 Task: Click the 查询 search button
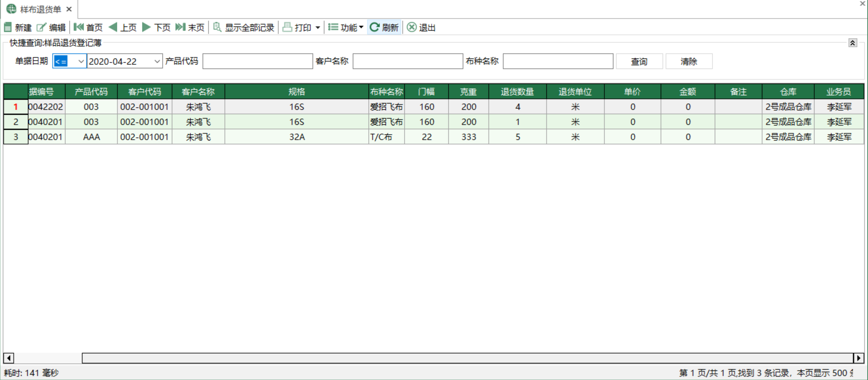click(639, 62)
